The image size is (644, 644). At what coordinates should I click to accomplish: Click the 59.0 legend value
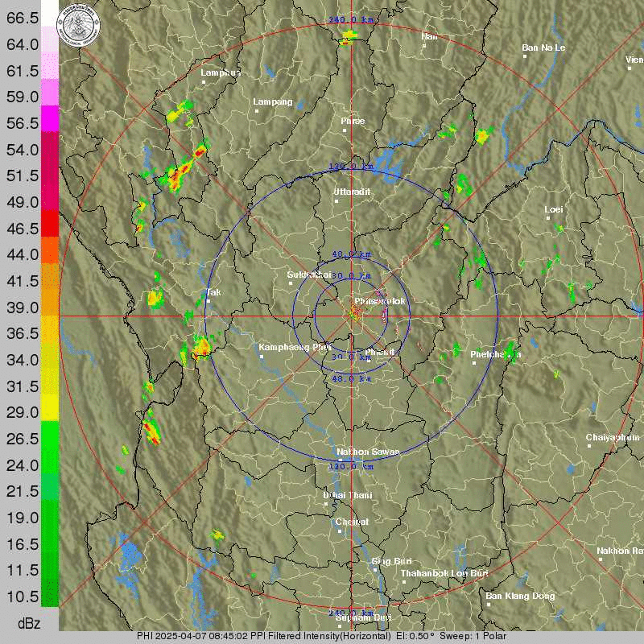23,97
